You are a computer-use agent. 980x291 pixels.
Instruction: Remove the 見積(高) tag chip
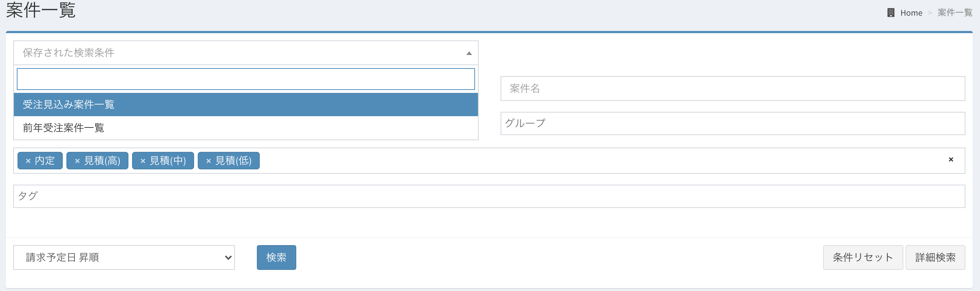[77, 161]
